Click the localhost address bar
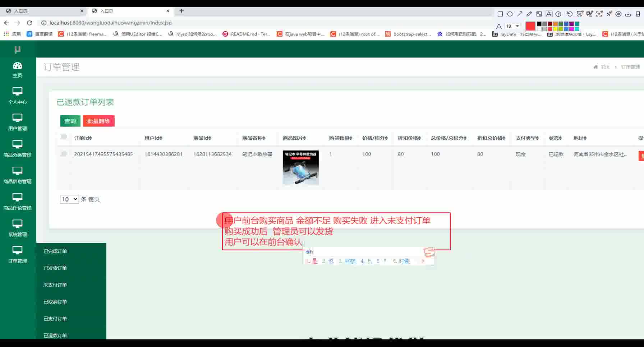The height and width of the screenshot is (347, 644). pyautogui.click(x=110, y=23)
